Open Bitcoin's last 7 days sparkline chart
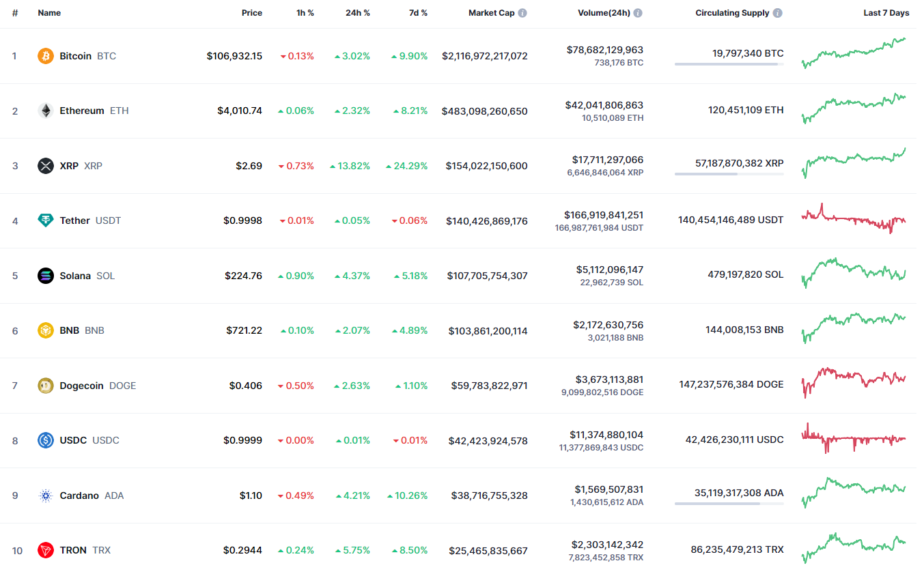Image resolution: width=924 pixels, height=574 pixels. pyautogui.click(x=854, y=54)
